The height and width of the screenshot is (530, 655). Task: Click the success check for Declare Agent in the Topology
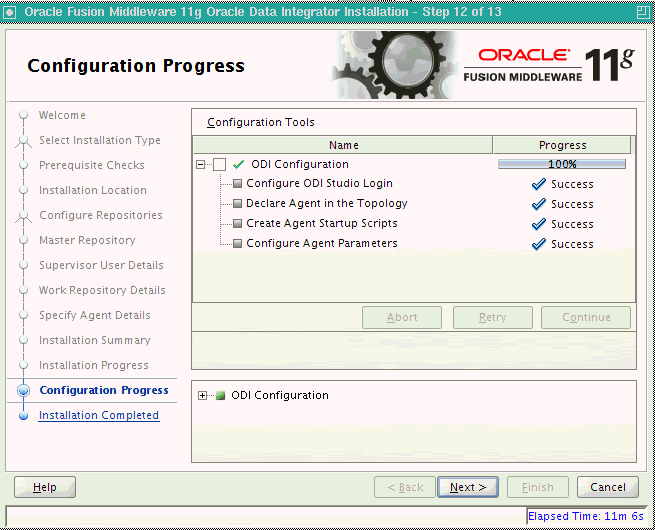pos(539,204)
